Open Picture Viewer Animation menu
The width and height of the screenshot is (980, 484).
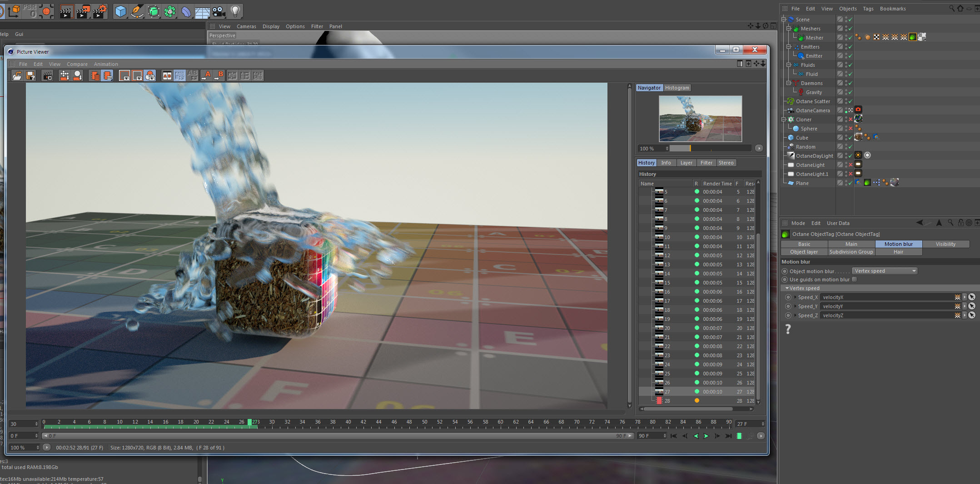106,64
